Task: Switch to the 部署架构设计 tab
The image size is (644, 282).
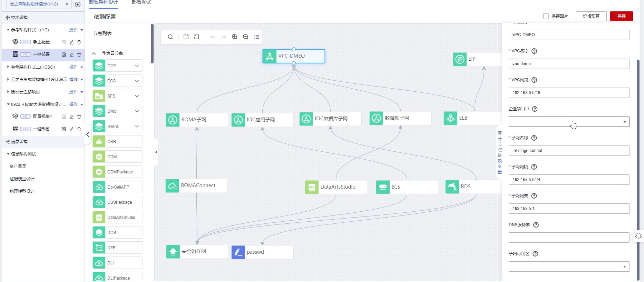Action: pos(104,2)
